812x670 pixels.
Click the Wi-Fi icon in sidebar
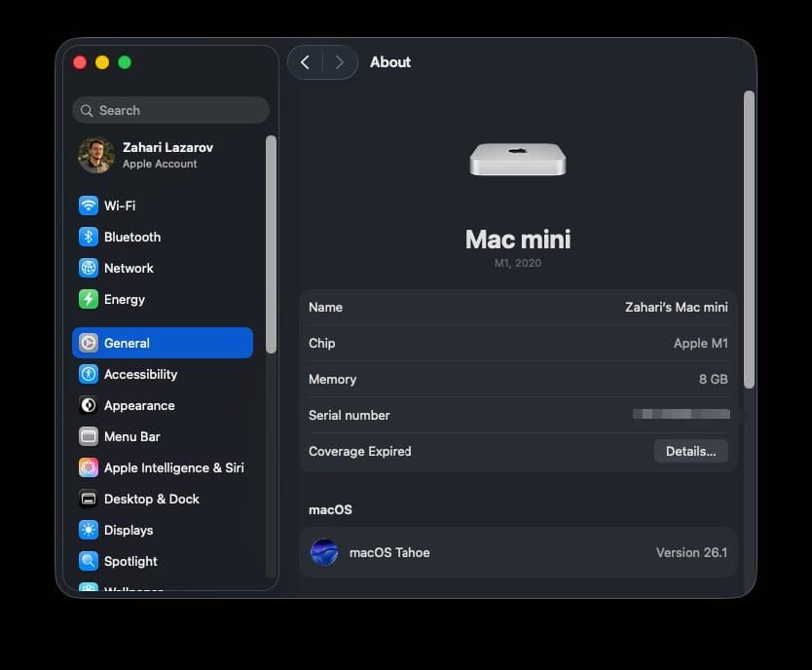89,205
